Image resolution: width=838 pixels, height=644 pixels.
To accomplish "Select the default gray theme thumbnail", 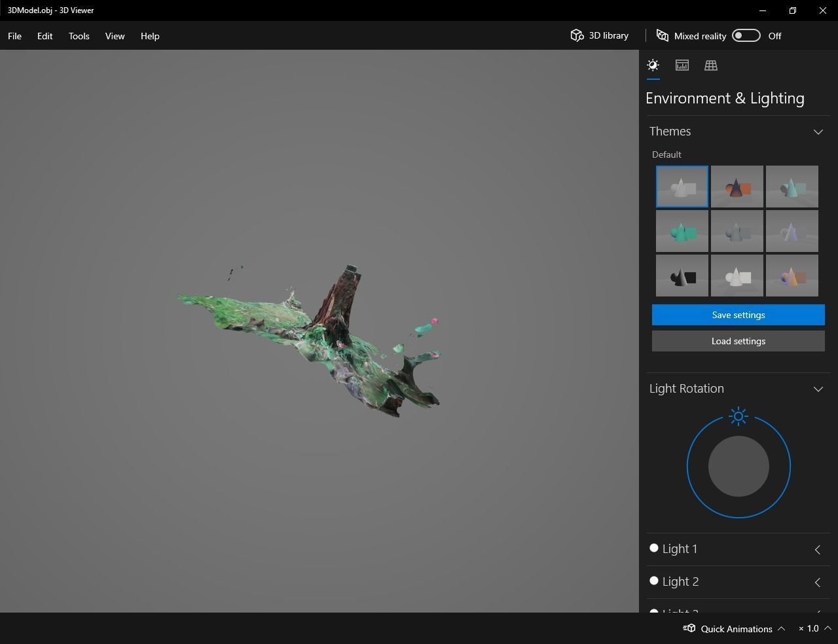I will [x=682, y=187].
